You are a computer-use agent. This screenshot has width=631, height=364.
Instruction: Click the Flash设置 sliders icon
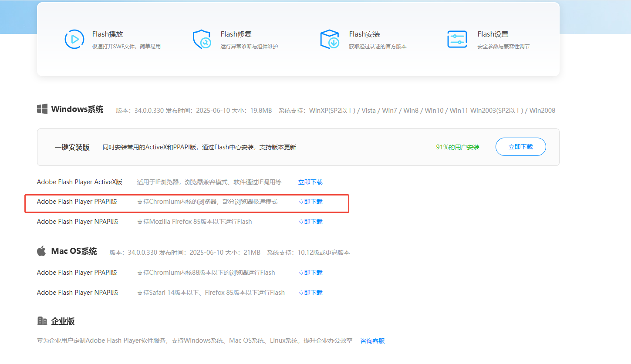click(457, 39)
